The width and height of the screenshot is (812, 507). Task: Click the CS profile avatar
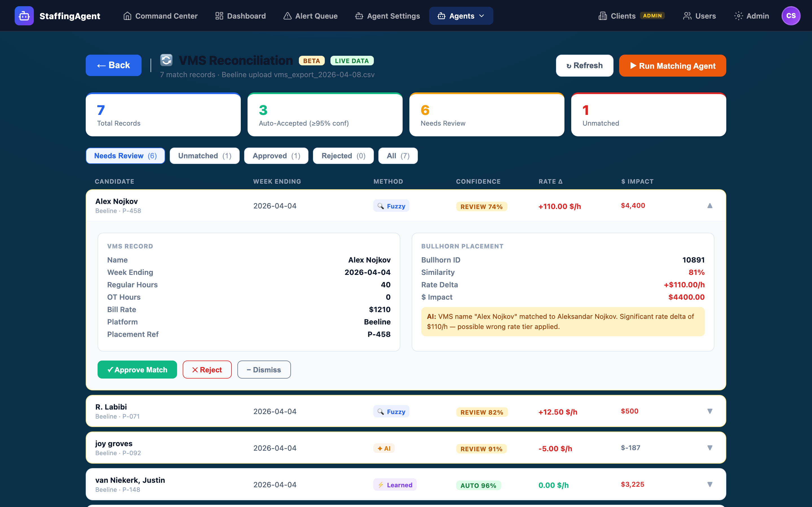coord(791,15)
